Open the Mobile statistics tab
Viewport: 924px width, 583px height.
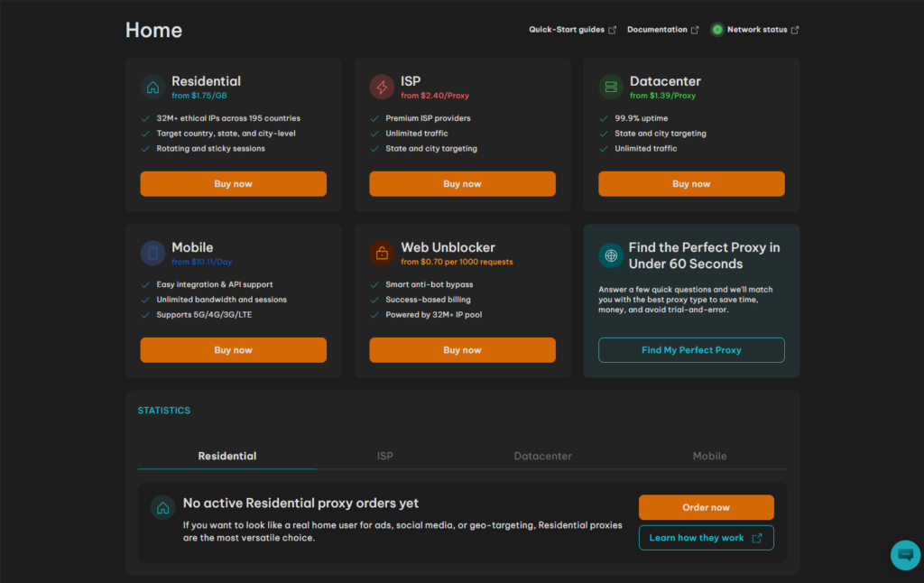coord(709,456)
